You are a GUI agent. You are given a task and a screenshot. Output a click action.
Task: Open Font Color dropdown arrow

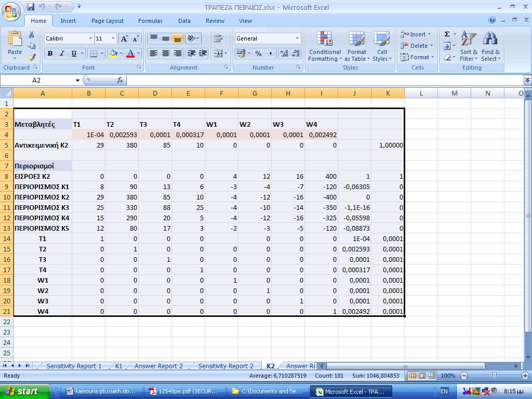138,54
